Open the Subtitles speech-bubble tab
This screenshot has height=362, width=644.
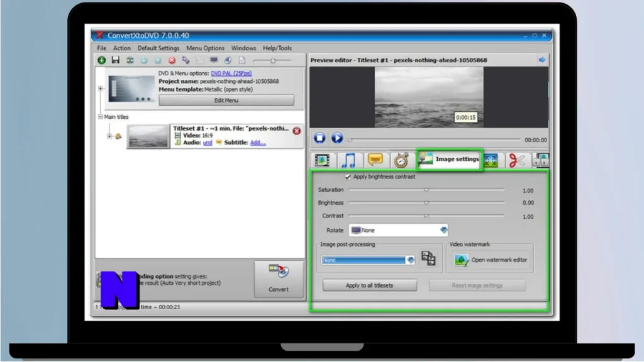[375, 160]
